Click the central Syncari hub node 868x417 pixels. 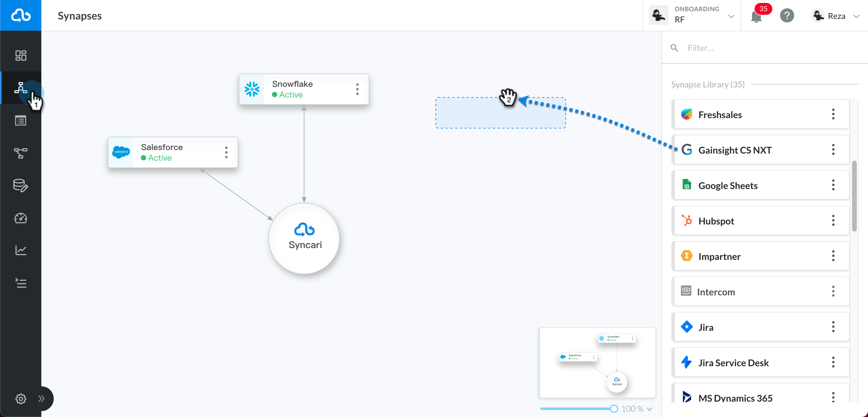pos(304,238)
